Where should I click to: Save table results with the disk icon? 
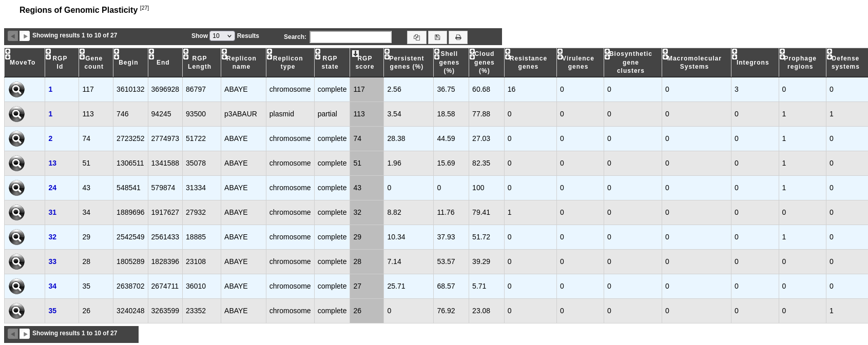[x=437, y=37]
